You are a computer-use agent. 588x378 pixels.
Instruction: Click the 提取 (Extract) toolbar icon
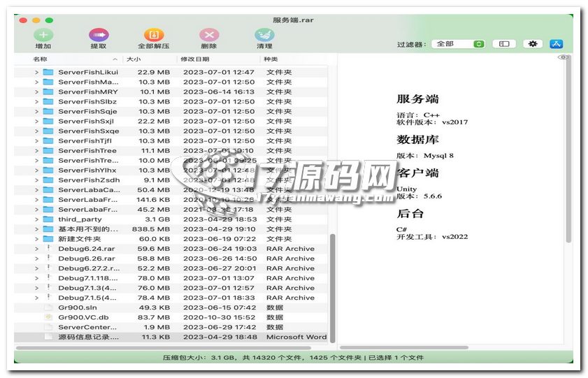(99, 35)
